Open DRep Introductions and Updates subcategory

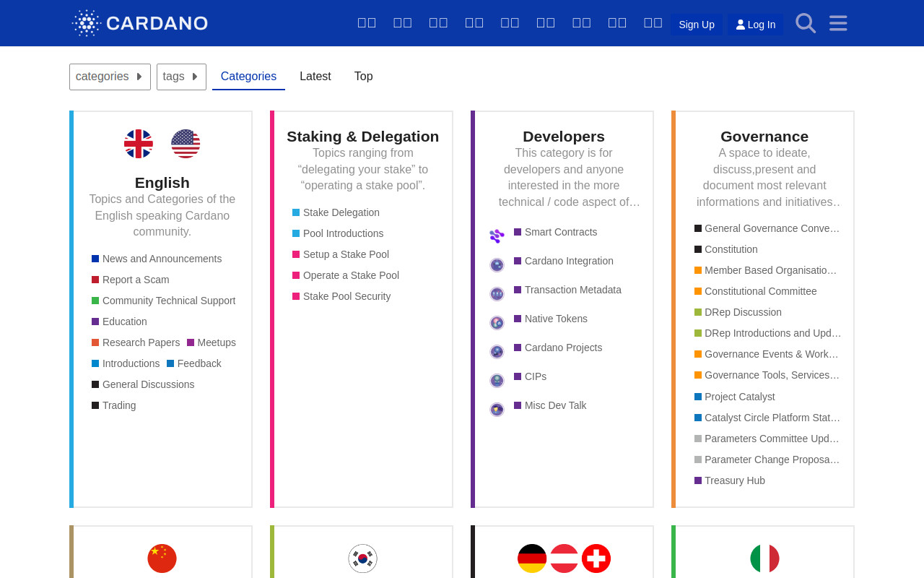click(x=768, y=333)
